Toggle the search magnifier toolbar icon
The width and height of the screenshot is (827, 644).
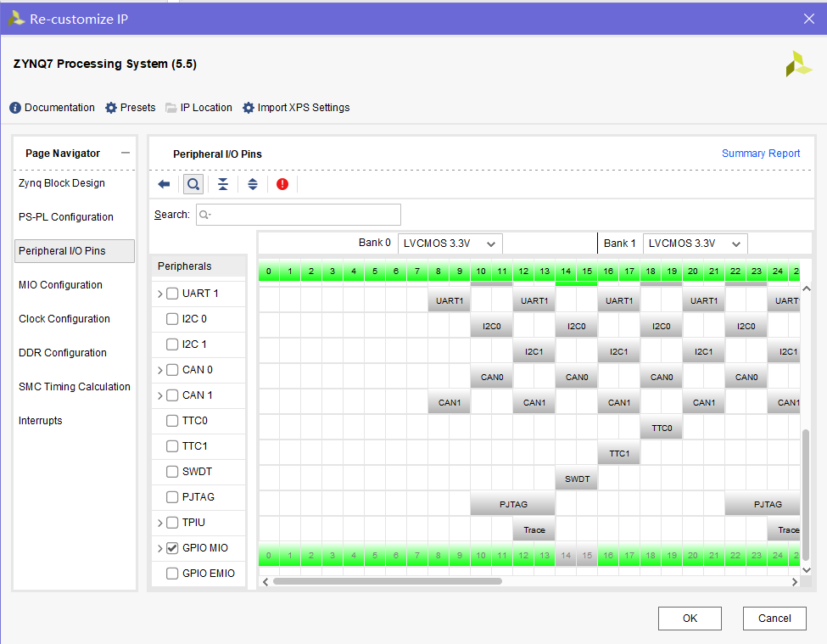193,184
